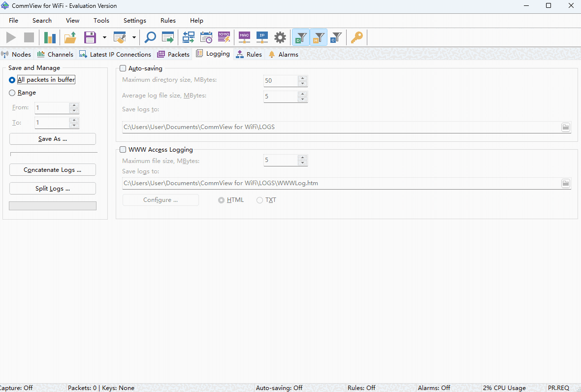This screenshot has width=581, height=392.
Task: Open the Find Packet search tool
Action: 150,37
